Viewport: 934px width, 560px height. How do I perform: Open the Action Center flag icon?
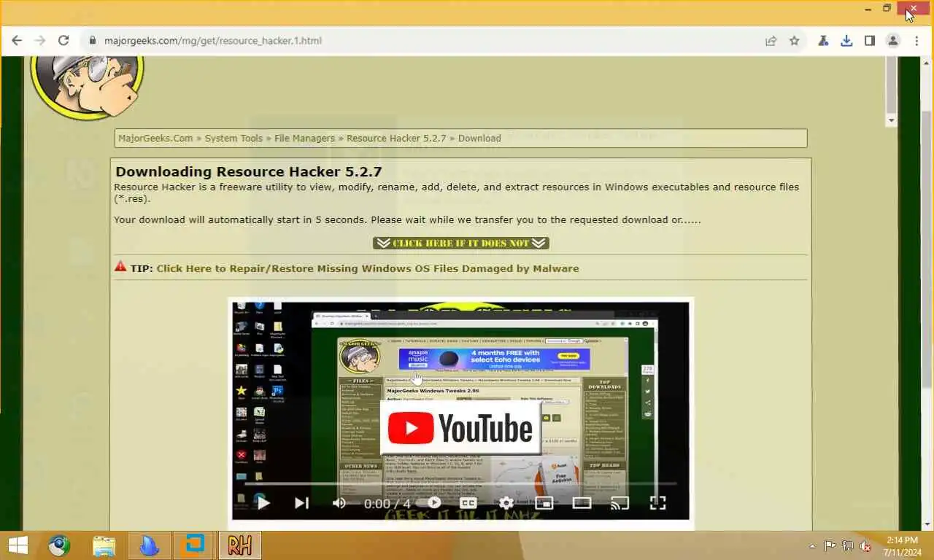[830, 545]
